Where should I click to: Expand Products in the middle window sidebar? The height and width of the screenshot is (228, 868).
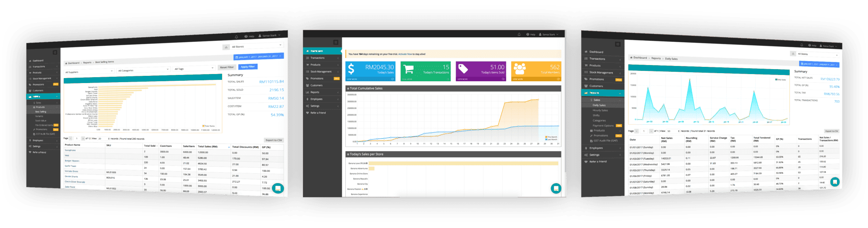point(322,65)
